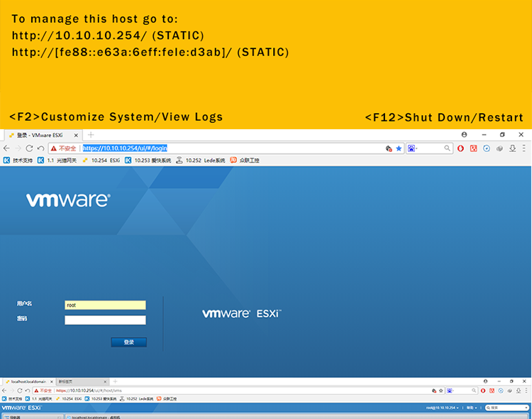Open 10.253 爱快系统 bookmark in lower browser

(101, 399)
